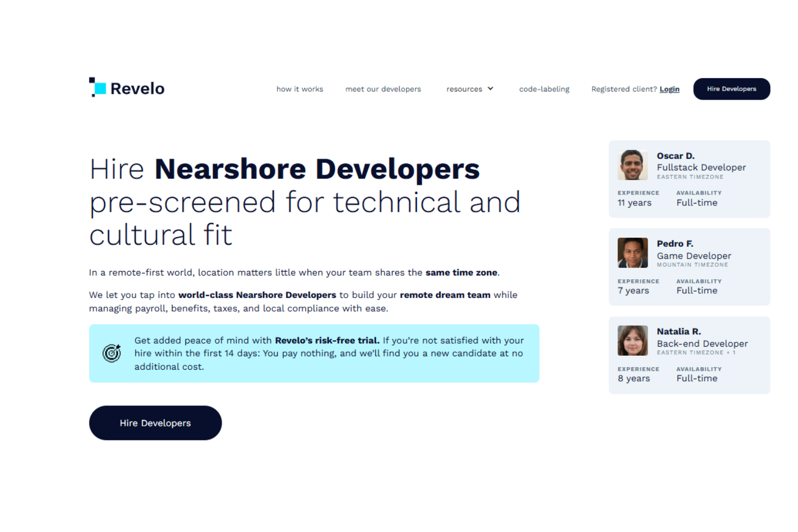Open Natalia R.'s profile photo
The width and height of the screenshot is (798, 532).
(x=632, y=341)
